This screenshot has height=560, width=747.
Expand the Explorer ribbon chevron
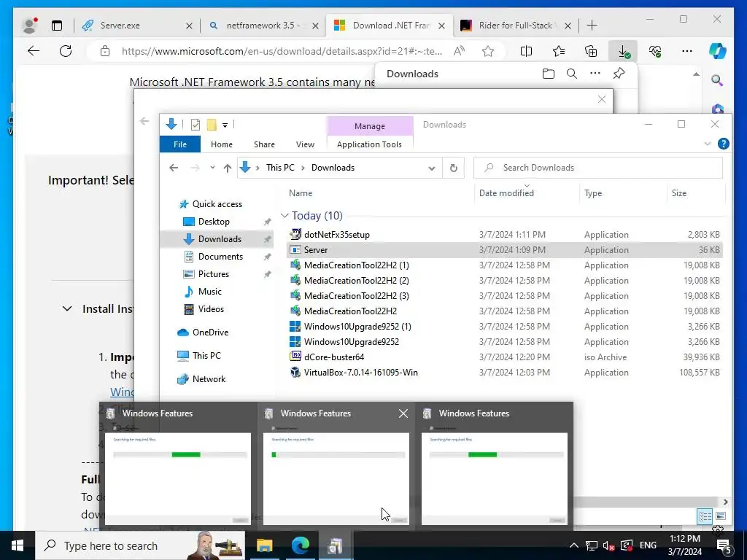point(708,144)
